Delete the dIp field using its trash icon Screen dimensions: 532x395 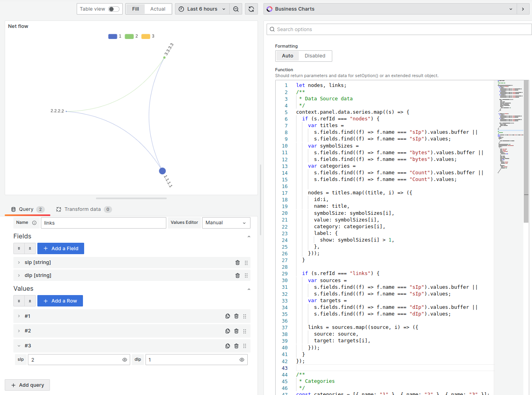tap(237, 275)
